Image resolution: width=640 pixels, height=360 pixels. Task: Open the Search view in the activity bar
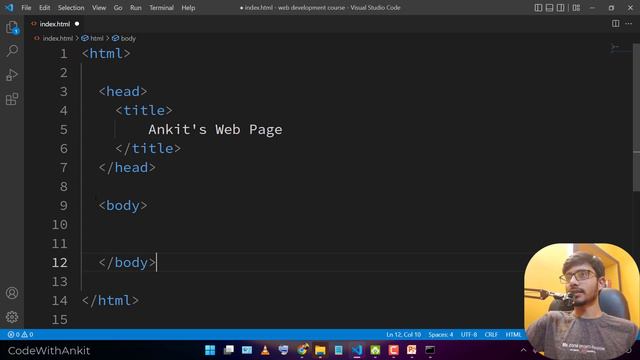[12, 51]
